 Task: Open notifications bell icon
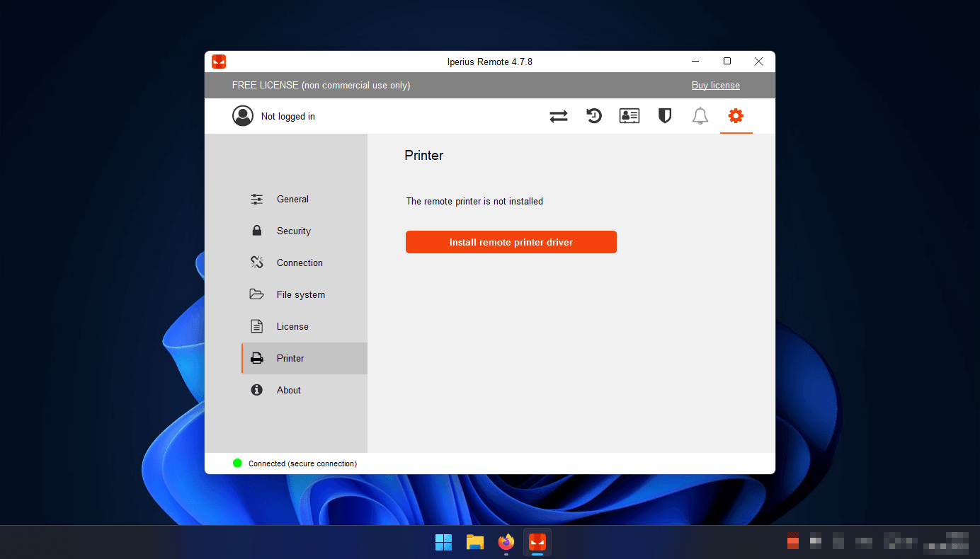700,116
